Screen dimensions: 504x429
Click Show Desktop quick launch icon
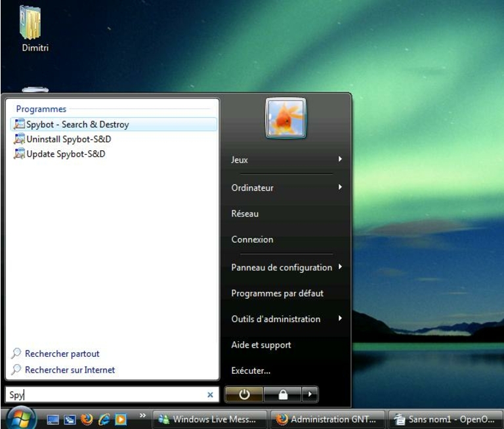[52, 419]
